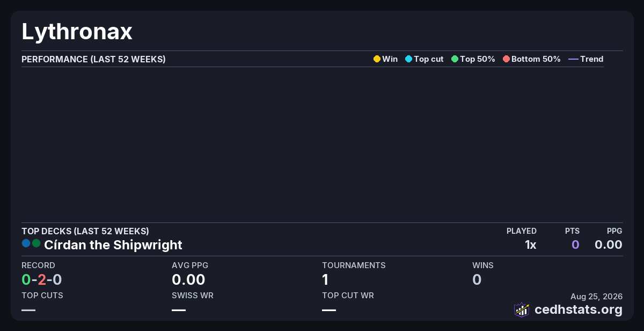644x331 pixels.
Task: Click the blue mana color icon
Action: (x=26, y=243)
